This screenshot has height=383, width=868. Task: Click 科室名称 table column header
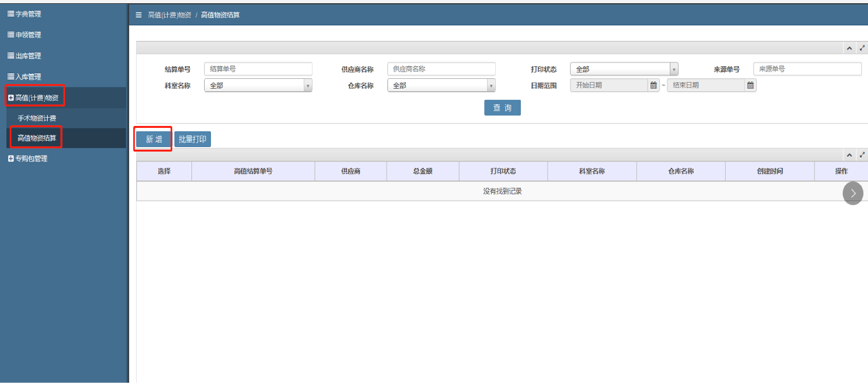(x=592, y=171)
